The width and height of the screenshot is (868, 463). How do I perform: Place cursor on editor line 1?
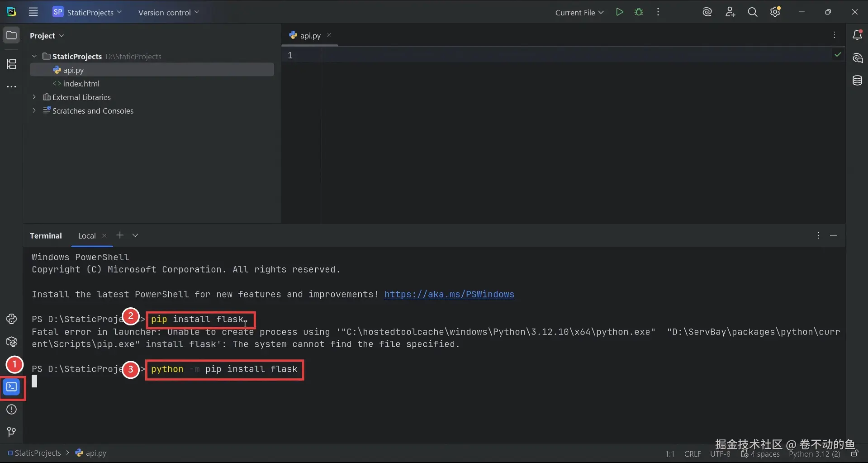[x=577, y=55]
